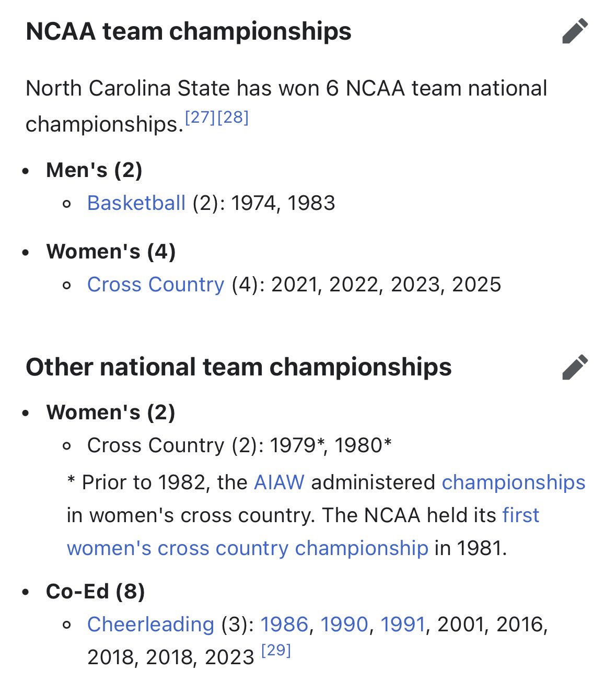Open the 1986 cheerleading year link
This screenshot has width=616, height=683.
click(x=284, y=625)
